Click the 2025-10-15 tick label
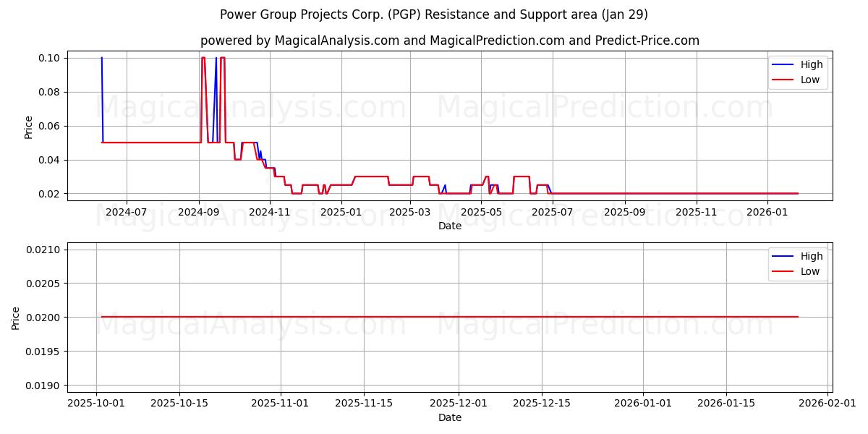This screenshot has height=434, width=868. (179, 404)
